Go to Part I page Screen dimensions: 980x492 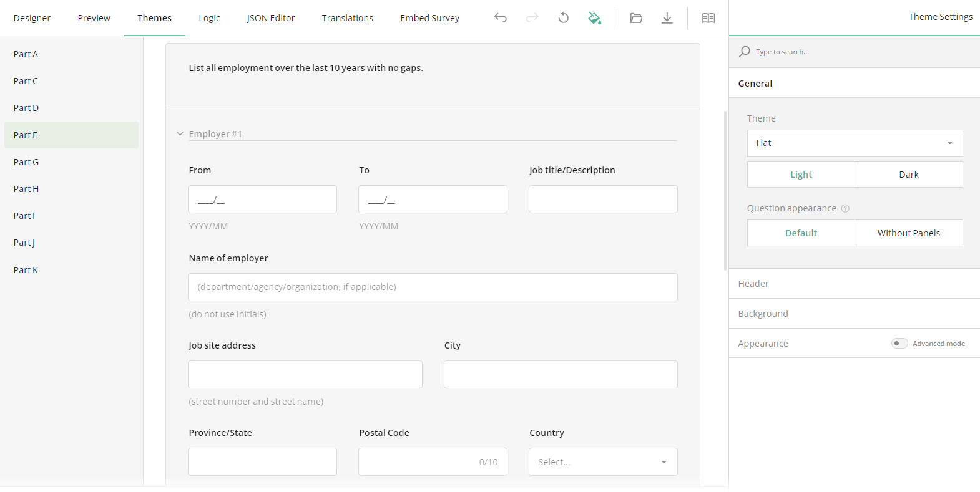(71, 216)
